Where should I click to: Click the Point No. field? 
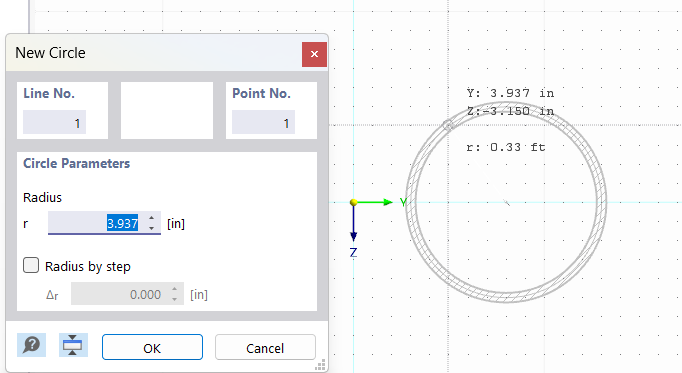(263, 123)
